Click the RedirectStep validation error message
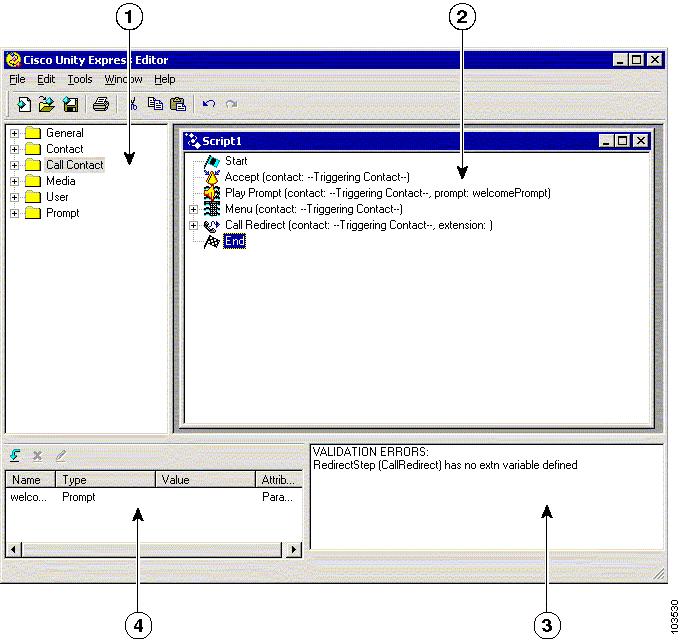680x640 pixels. click(445, 465)
